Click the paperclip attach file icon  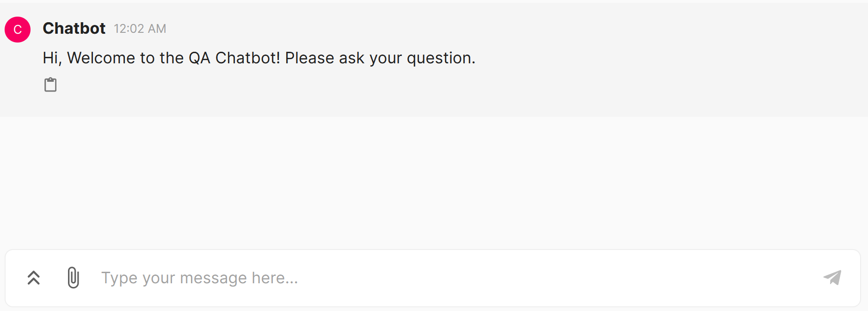pos(73,278)
